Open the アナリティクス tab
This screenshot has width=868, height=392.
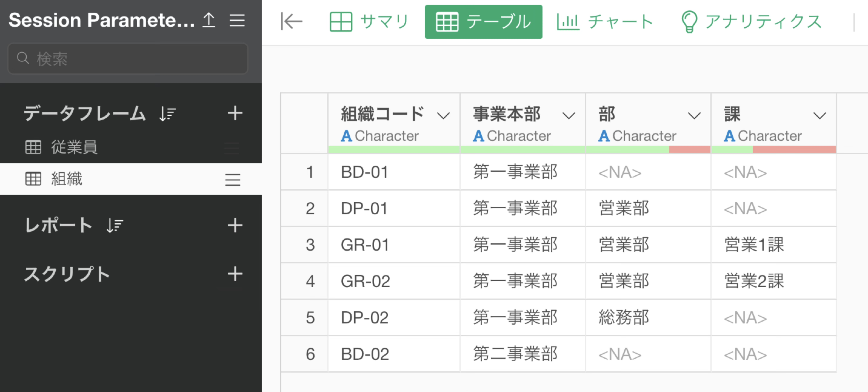[x=751, y=22]
